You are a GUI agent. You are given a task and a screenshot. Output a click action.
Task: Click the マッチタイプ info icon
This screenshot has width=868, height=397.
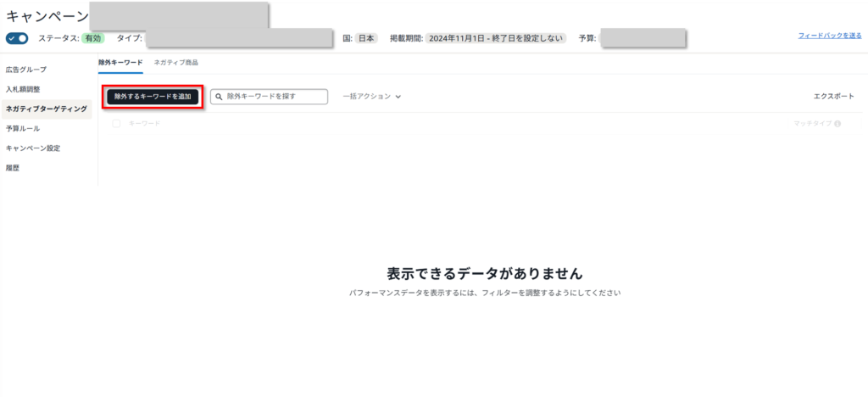point(837,124)
